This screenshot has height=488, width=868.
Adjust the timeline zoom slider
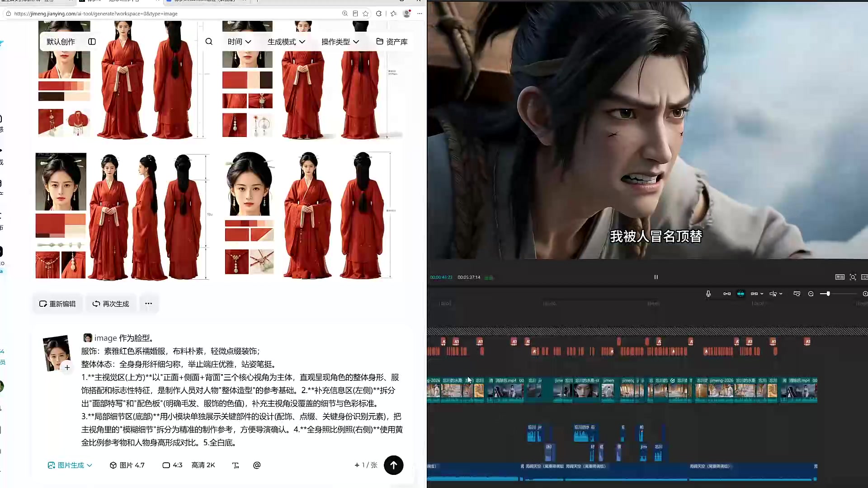point(828,294)
